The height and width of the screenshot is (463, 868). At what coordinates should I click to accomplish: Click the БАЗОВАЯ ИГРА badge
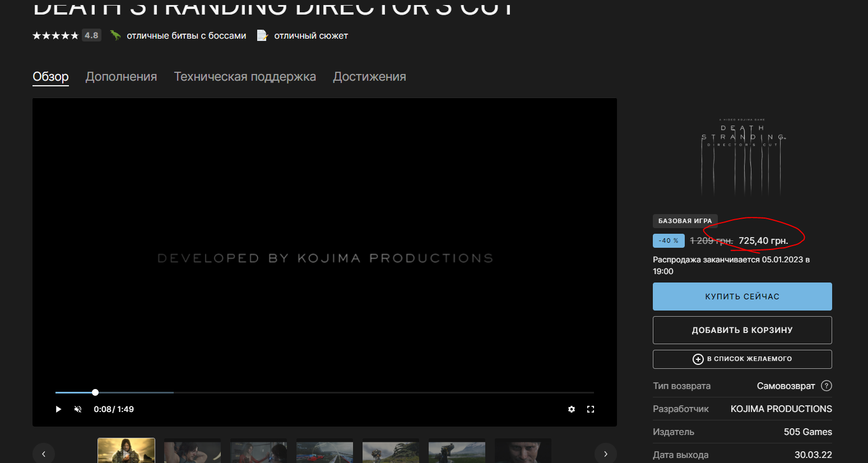coord(685,221)
